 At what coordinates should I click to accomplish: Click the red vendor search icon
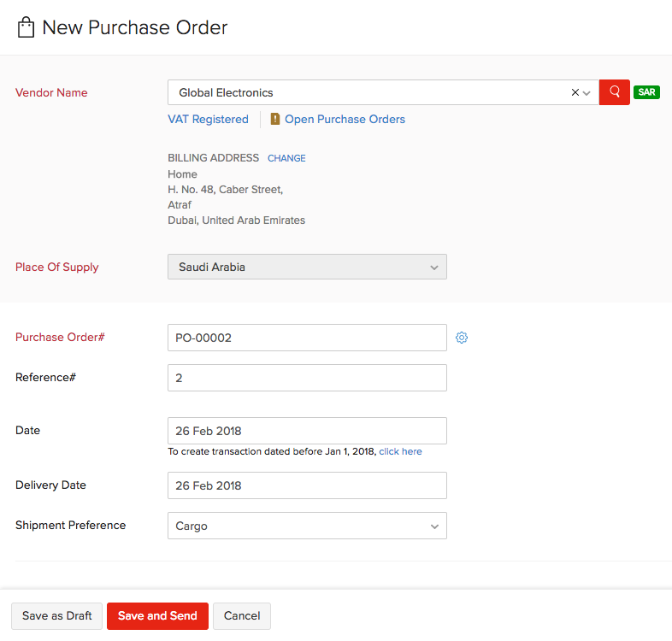point(614,92)
